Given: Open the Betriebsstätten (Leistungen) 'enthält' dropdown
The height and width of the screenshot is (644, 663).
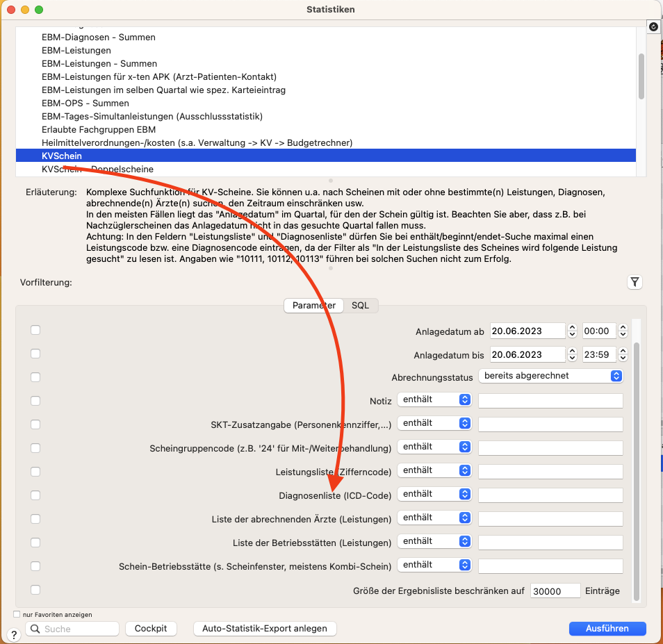Looking at the screenshot, I should (434, 541).
